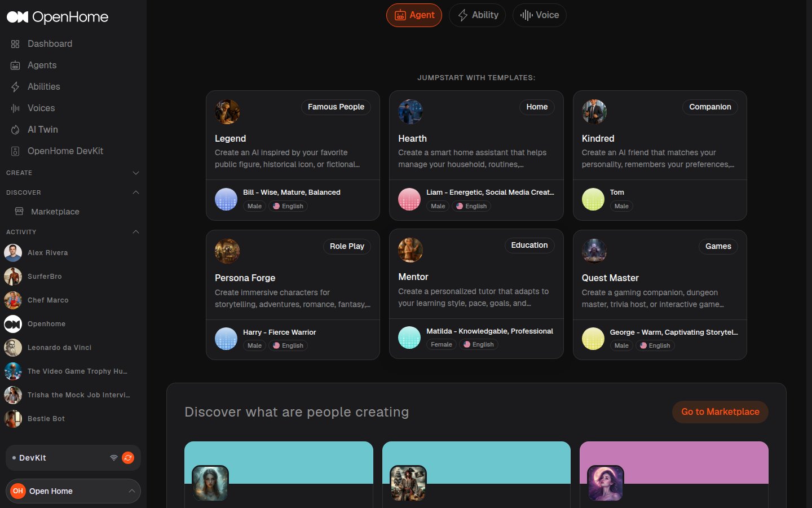
Task: Open the Dashboard page
Action: pos(50,43)
